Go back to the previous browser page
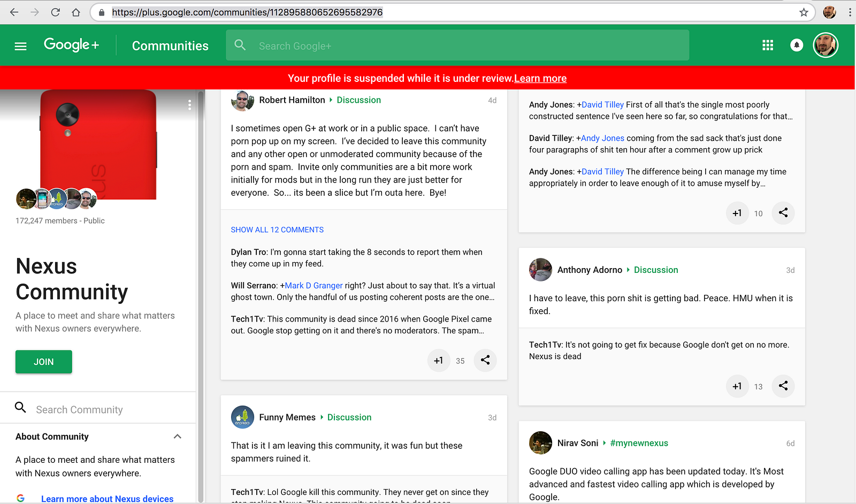This screenshot has height=504, width=856. (14, 12)
